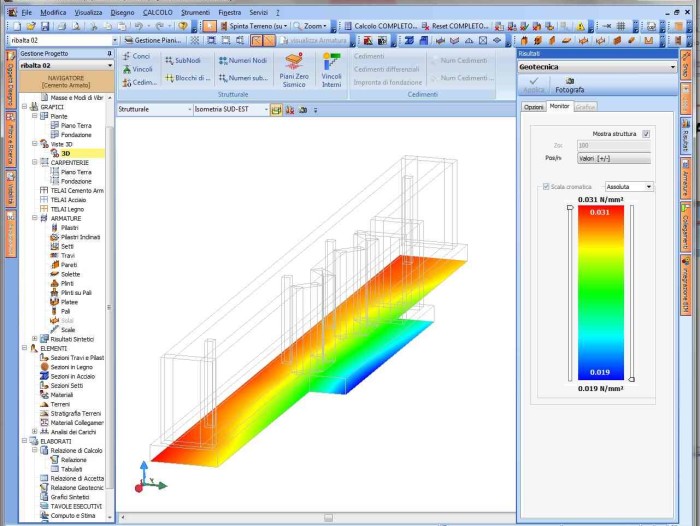The height and width of the screenshot is (526, 700).
Task: Collapse the GRAFICI tree node
Action: coord(25,107)
